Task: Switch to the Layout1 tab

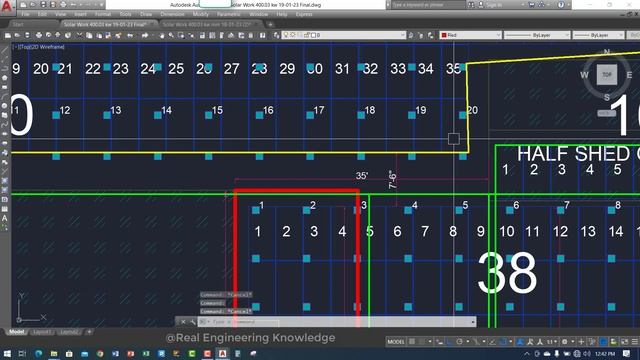Action: coord(42,332)
